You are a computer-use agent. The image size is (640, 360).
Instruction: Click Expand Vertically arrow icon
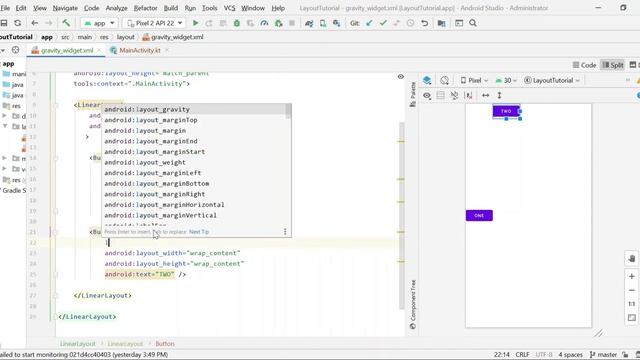click(x=499, y=96)
